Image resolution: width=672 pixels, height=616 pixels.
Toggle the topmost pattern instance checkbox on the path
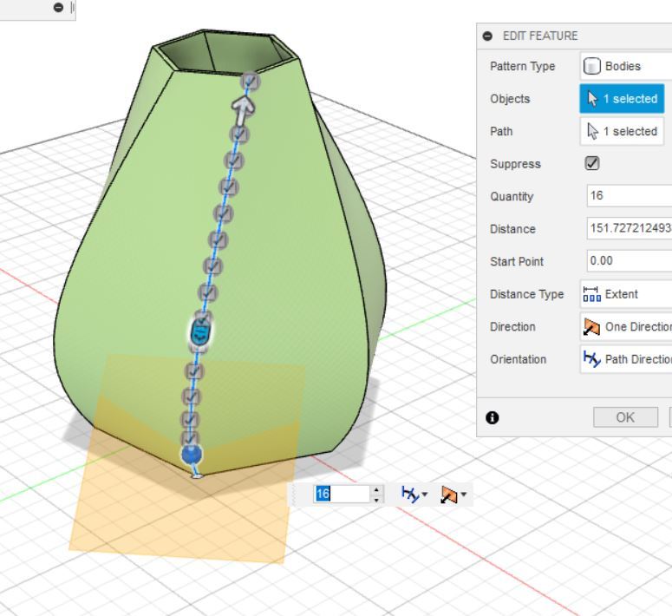coord(251,81)
